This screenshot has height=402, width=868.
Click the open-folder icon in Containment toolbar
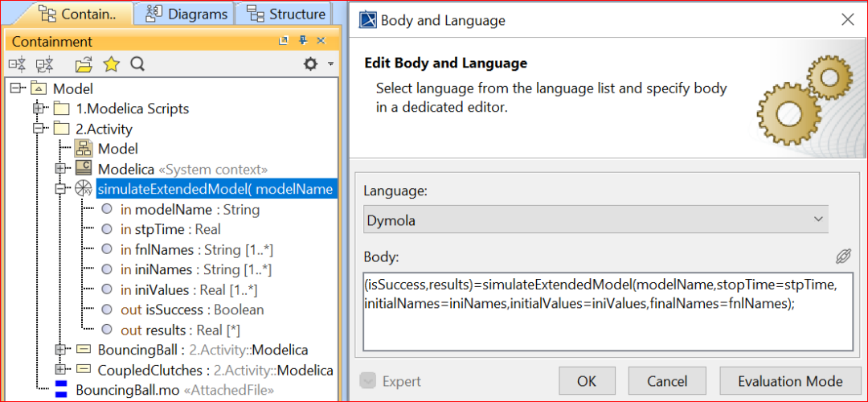point(84,64)
